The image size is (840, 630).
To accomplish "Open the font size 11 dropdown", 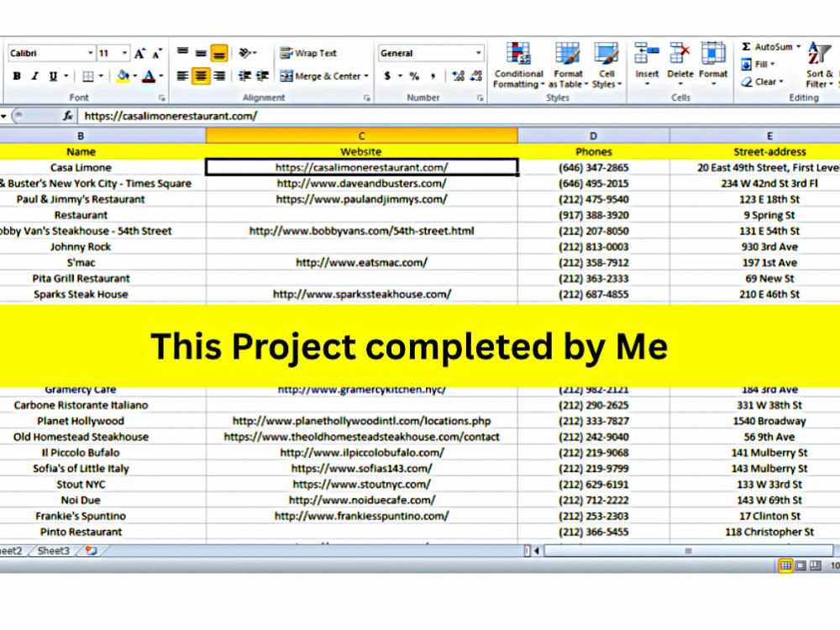I will pyautogui.click(x=124, y=53).
